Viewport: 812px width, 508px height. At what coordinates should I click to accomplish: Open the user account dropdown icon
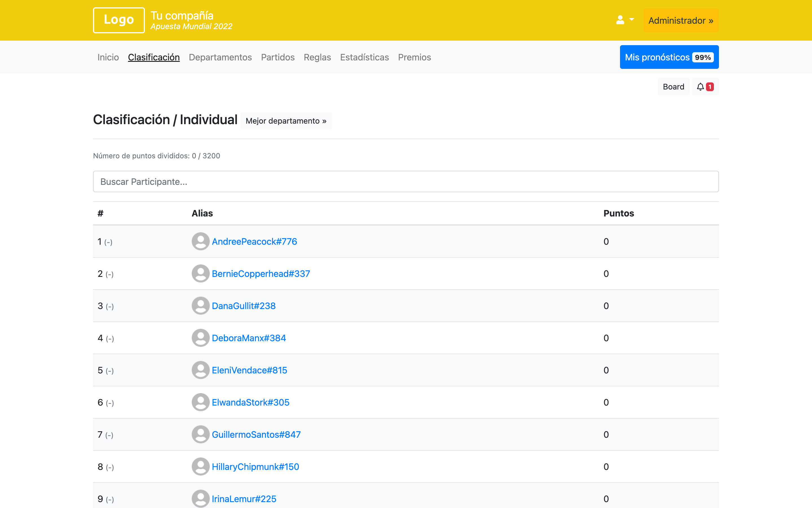point(625,20)
